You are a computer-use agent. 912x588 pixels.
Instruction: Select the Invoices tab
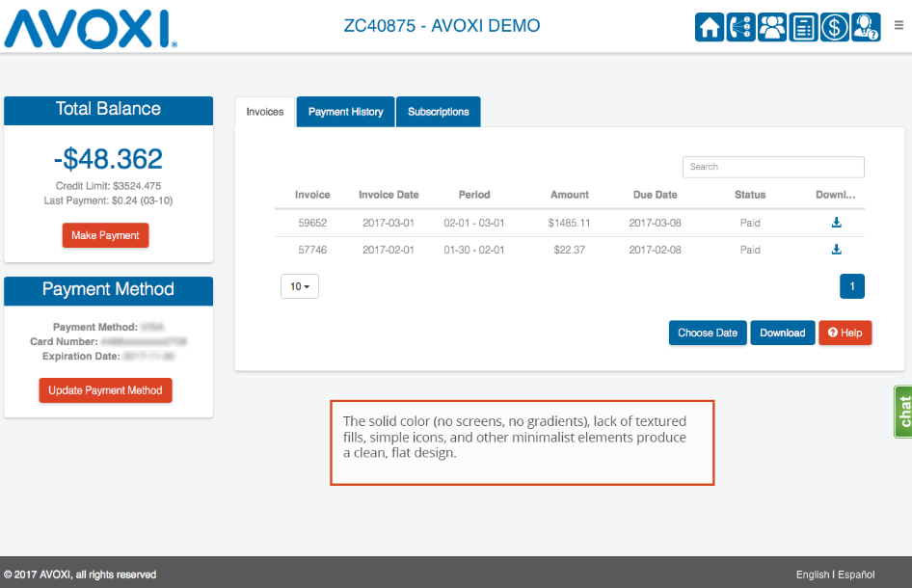point(265,112)
